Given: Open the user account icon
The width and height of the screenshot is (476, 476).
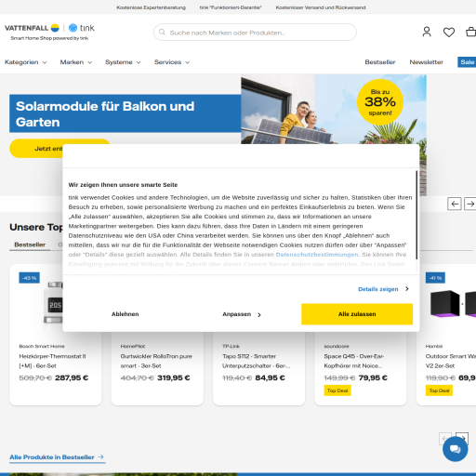Looking at the screenshot, I should 427,32.
